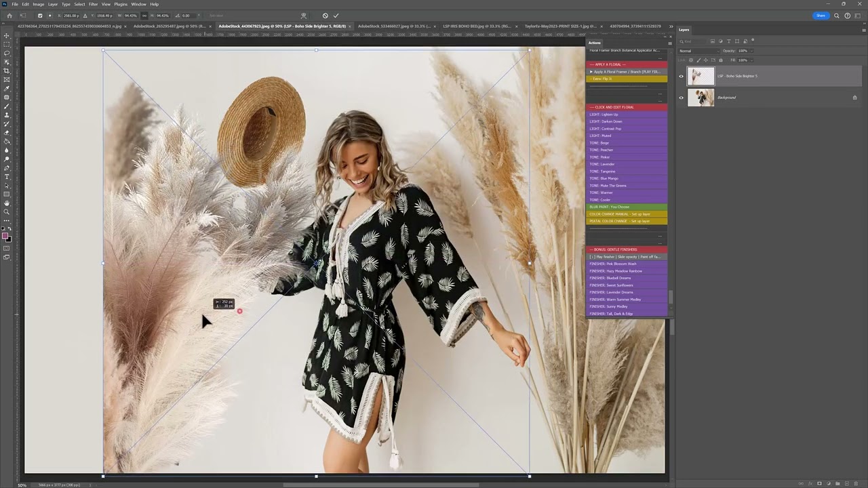The image size is (868, 488).
Task: Click the Boho Side Brighter 5 layer thumbnail
Action: click(701, 76)
